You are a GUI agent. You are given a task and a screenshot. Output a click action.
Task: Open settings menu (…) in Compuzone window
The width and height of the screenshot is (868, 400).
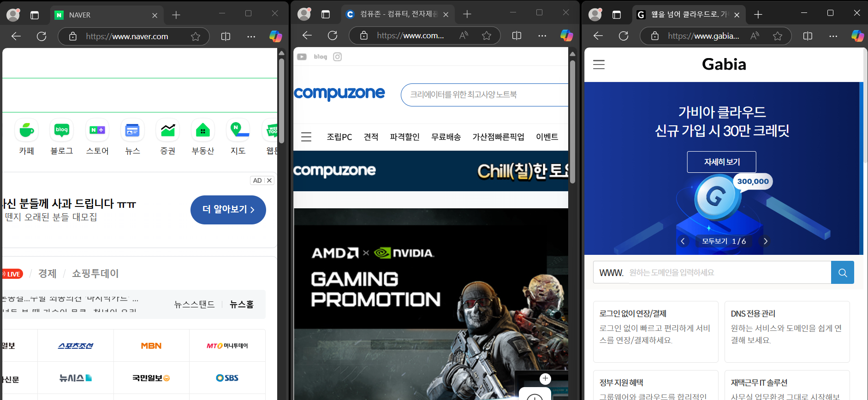(542, 35)
